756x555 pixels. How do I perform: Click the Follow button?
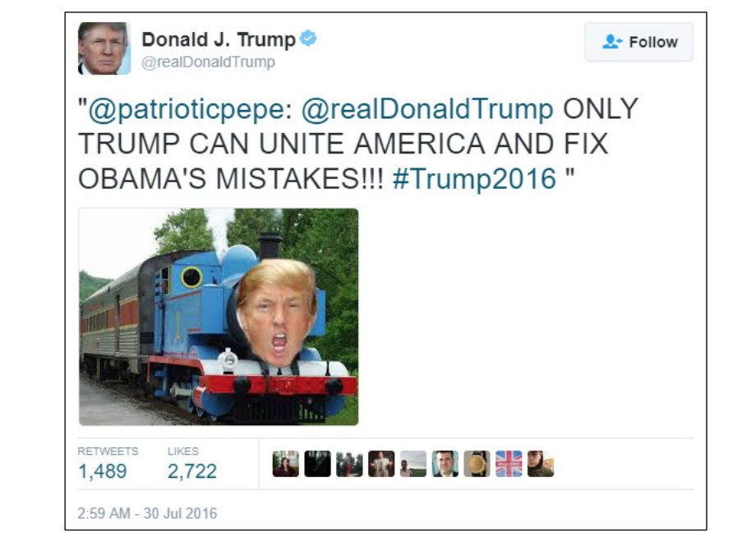638,42
